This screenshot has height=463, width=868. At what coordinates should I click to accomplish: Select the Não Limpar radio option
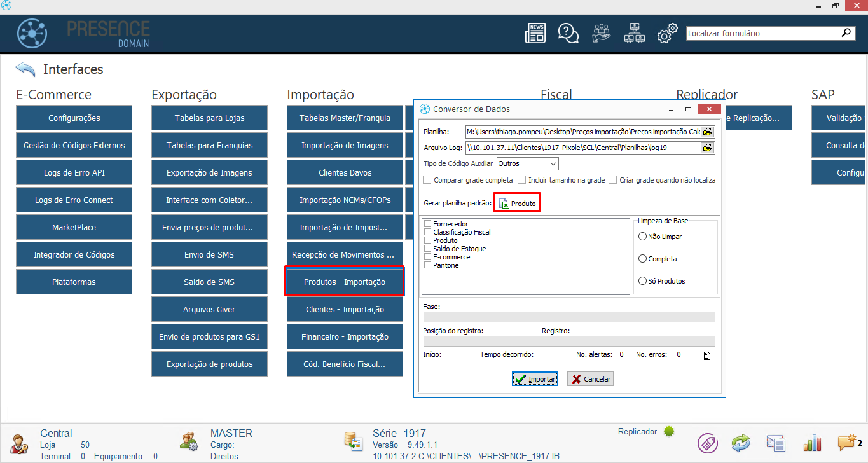pyautogui.click(x=642, y=237)
